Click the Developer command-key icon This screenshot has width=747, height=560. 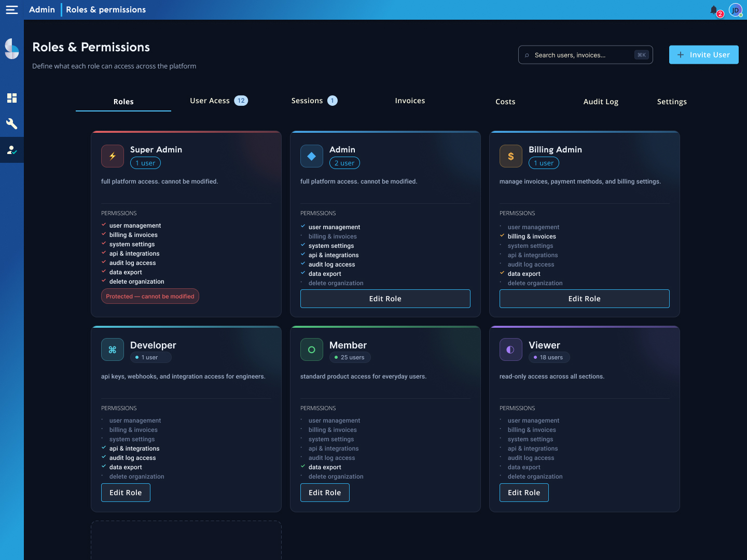pos(113,349)
